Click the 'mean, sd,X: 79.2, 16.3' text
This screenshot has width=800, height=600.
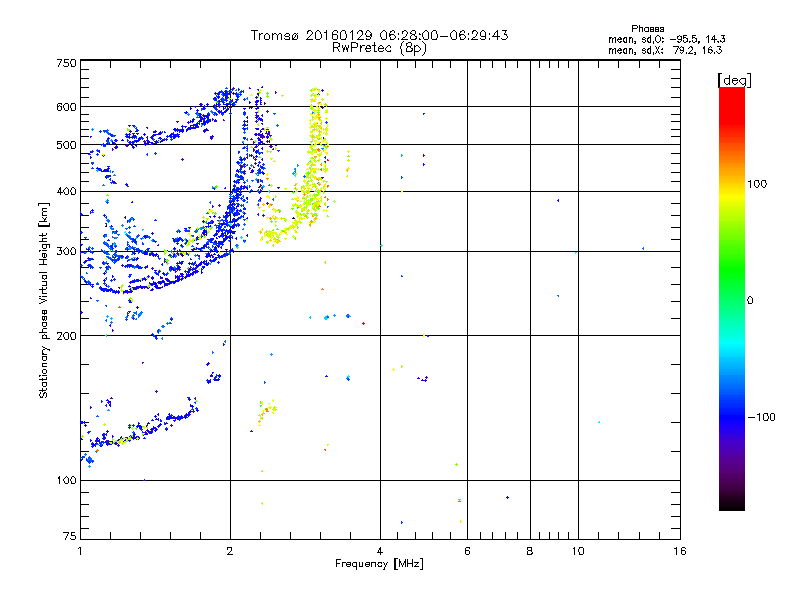[x=665, y=50]
